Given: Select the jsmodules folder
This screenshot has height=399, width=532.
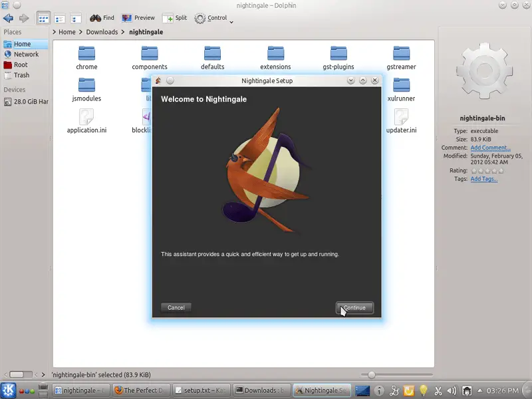Looking at the screenshot, I should coord(86,90).
